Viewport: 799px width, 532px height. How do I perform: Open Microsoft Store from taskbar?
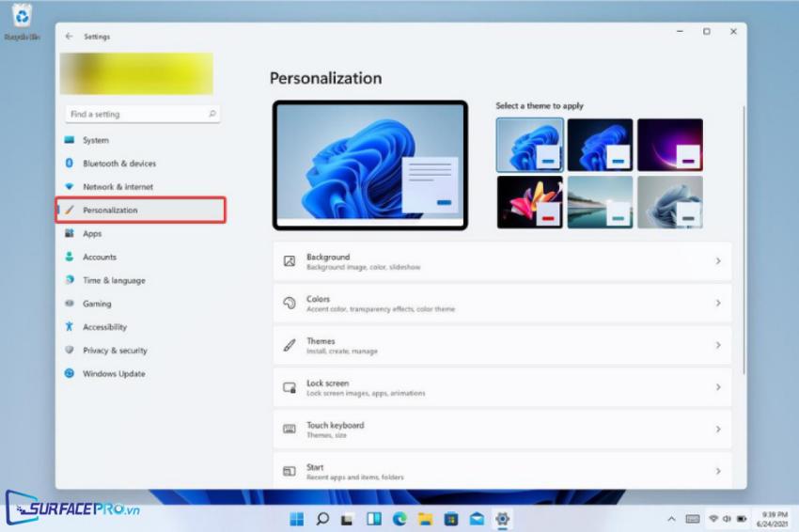coord(451,519)
